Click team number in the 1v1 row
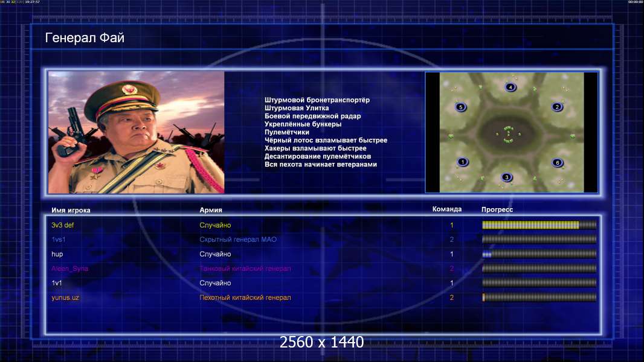644x362 pixels. pos(452,283)
